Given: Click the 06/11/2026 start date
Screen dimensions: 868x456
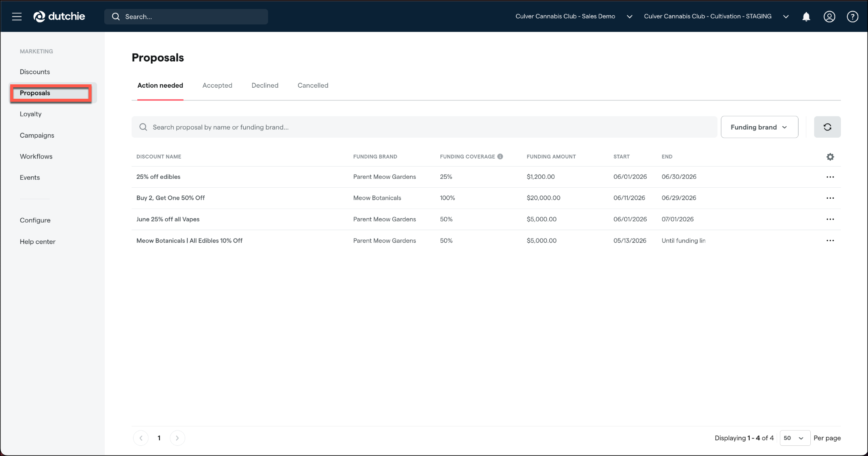Looking at the screenshot, I should pyautogui.click(x=629, y=198).
